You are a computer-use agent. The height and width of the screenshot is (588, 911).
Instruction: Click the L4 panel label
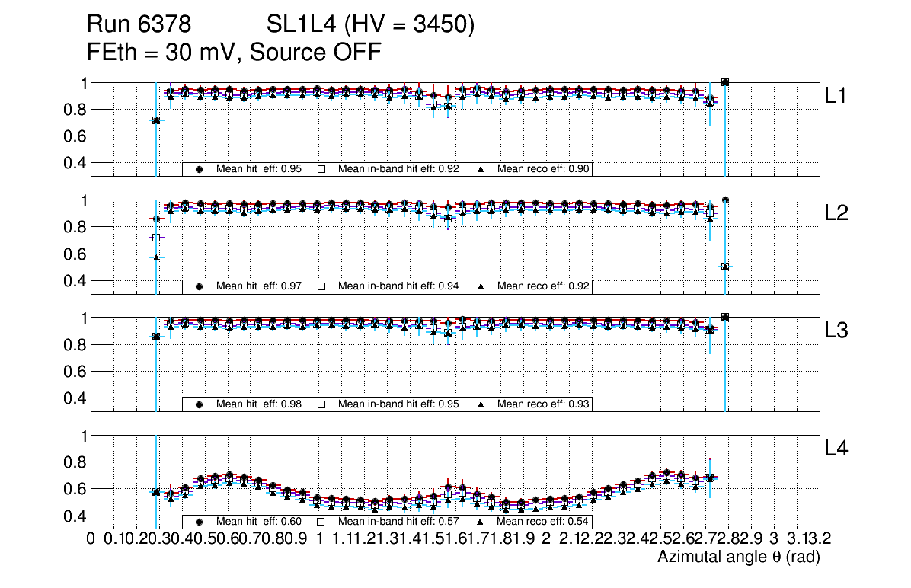(x=836, y=449)
